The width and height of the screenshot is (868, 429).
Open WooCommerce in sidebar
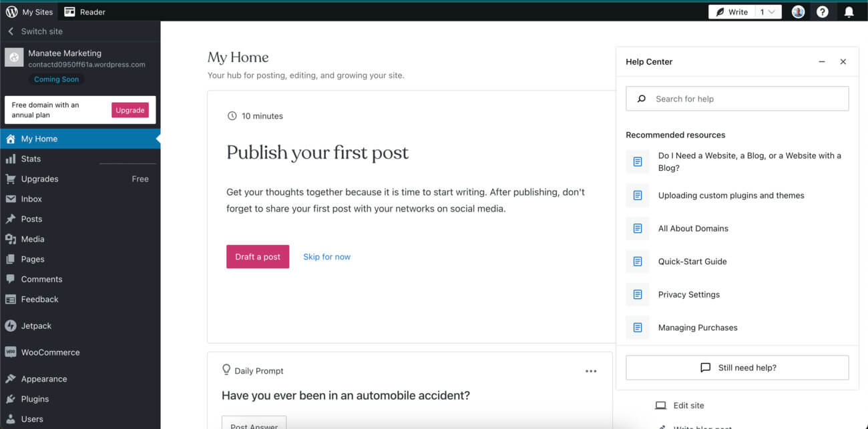pyautogui.click(x=80, y=352)
